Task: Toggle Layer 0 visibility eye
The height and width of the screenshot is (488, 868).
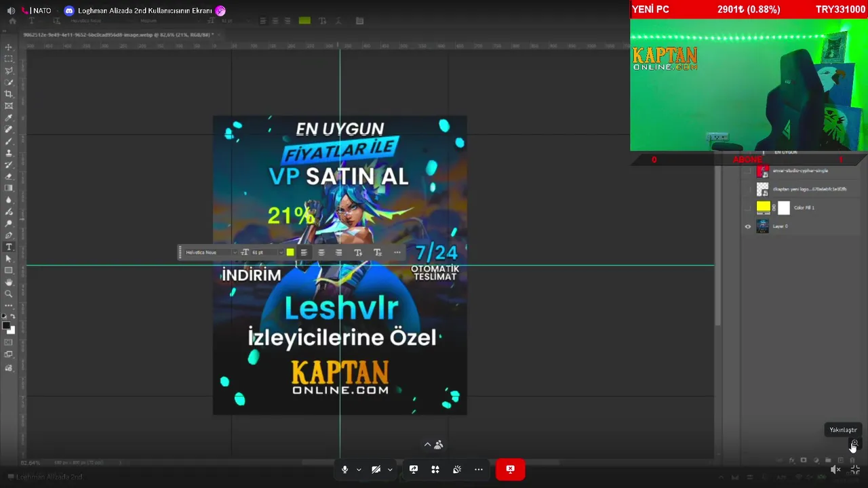Action: [748, 226]
